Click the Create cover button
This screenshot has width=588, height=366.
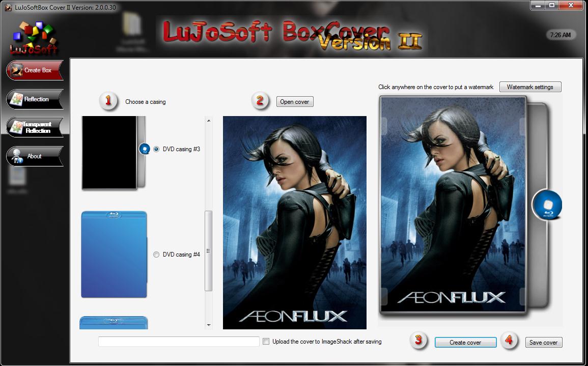point(465,343)
